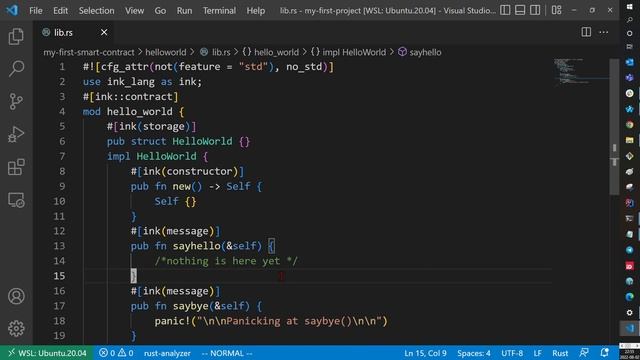The width and height of the screenshot is (640, 360).
Task: Open the Accounts menu icon
Action: (x=16, y=296)
